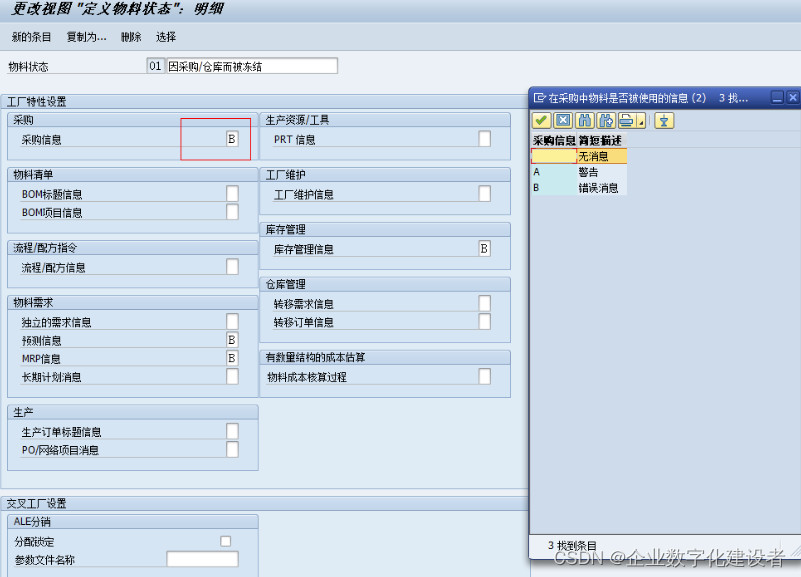Select the 选择 menu item
Image resolution: width=801 pixels, height=577 pixels.
click(165, 36)
